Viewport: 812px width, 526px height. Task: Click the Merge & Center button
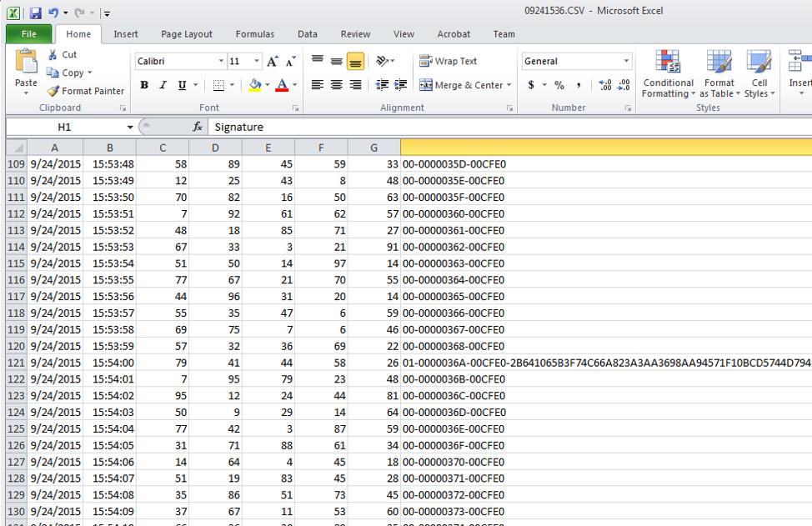[x=461, y=85]
